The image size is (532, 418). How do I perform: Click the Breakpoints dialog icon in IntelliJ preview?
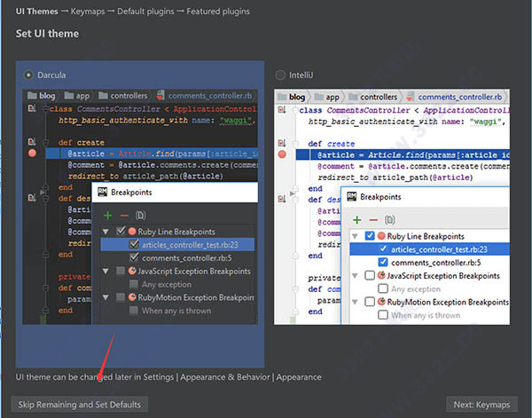click(x=351, y=197)
